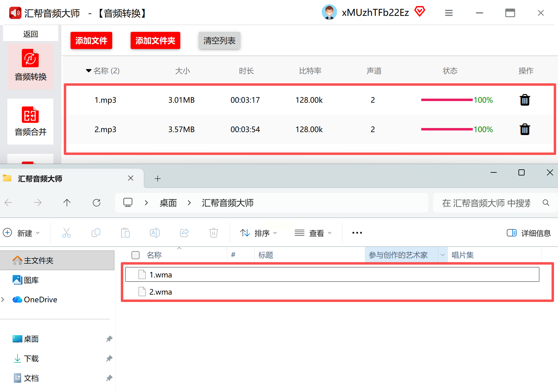Click the 清空列表 button

coord(219,40)
